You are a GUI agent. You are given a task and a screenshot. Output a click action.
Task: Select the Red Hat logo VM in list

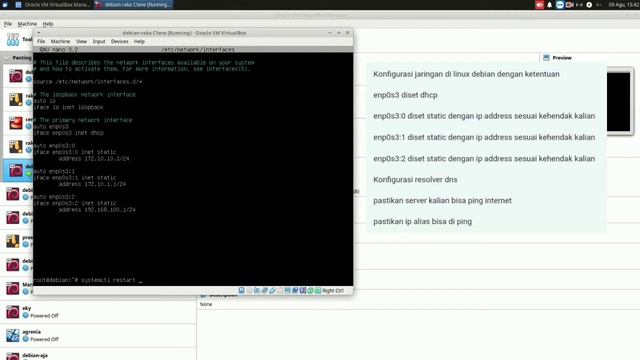(x=16, y=123)
